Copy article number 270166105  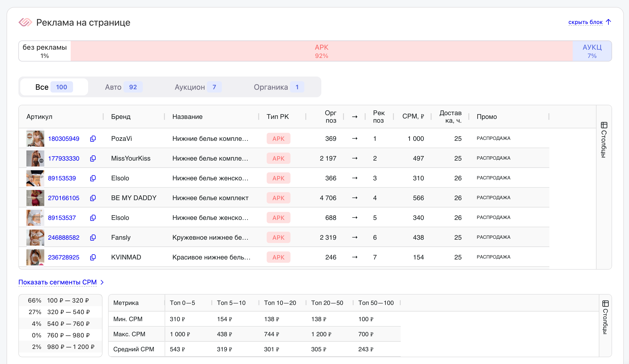point(93,198)
